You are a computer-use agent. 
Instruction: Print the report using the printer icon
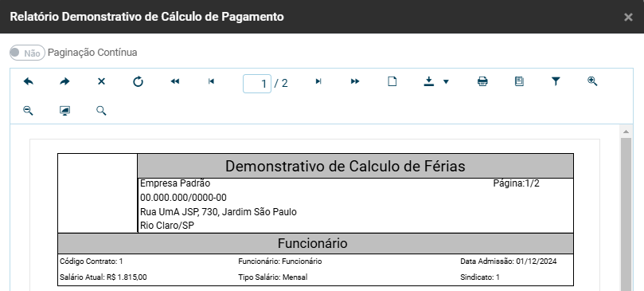click(x=482, y=81)
